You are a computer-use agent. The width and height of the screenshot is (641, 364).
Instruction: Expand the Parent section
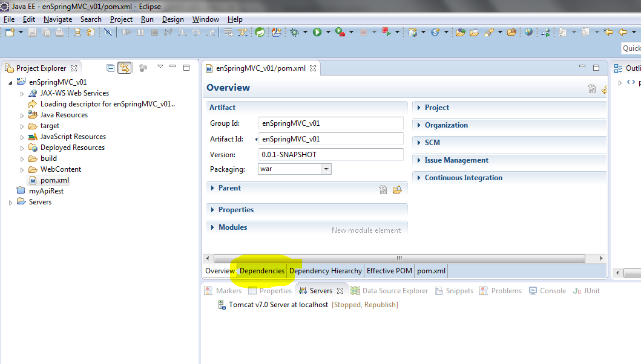[212, 188]
